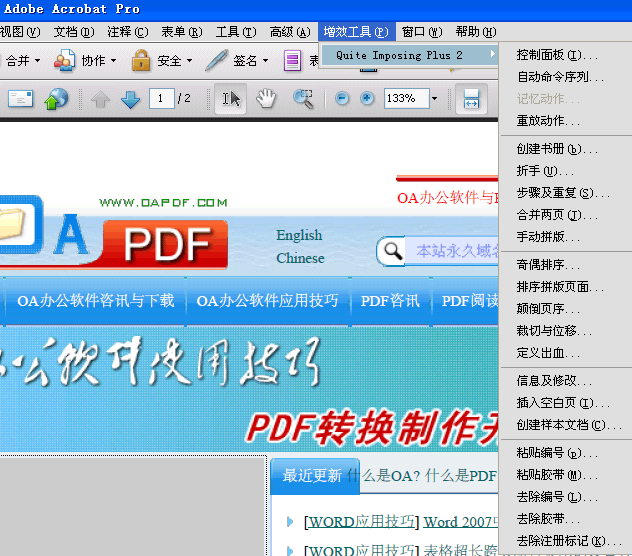Viewport: 632px width, 556px height.
Task: Open the 视图(V) menu
Action: click(20, 32)
